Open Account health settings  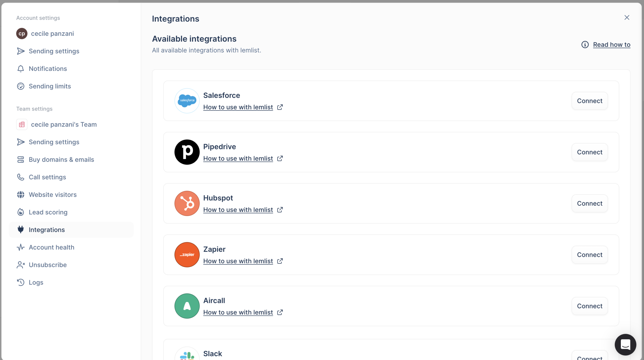click(x=51, y=247)
